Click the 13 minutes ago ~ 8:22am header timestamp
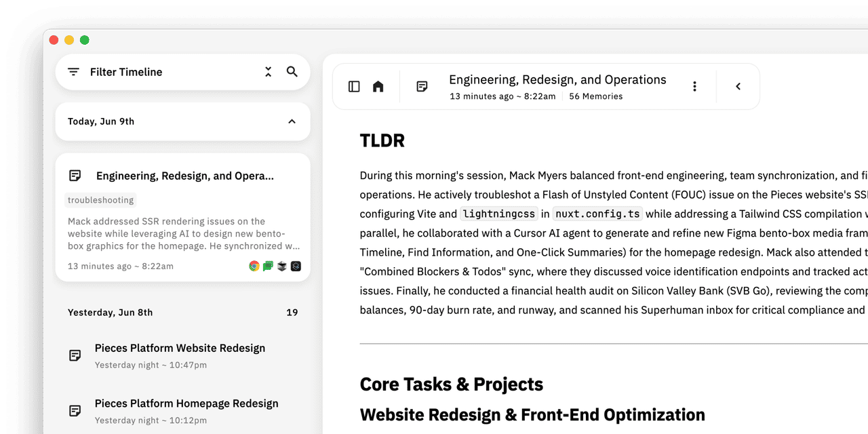 click(x=502, y=96)
